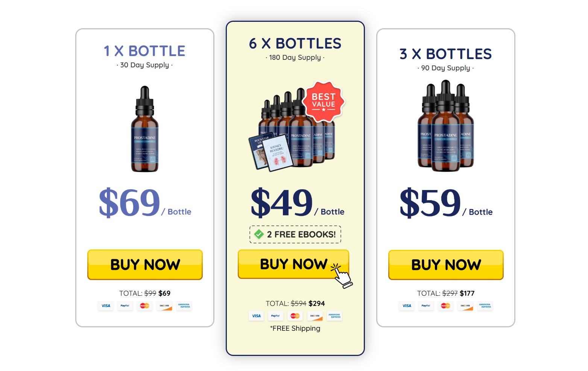Screen dimensions: 588x371
Task: Open the single Prostadine bottle image
Action: (145, 129)
